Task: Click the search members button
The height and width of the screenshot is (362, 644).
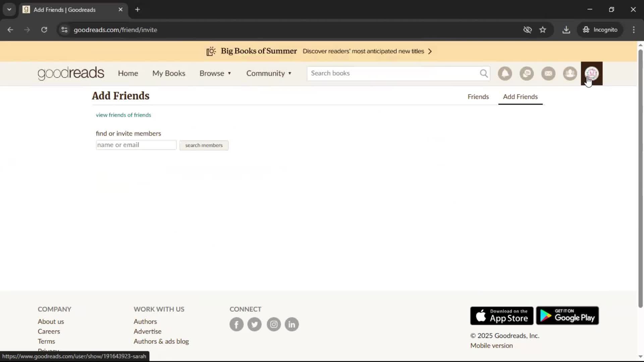Action: 204,145
